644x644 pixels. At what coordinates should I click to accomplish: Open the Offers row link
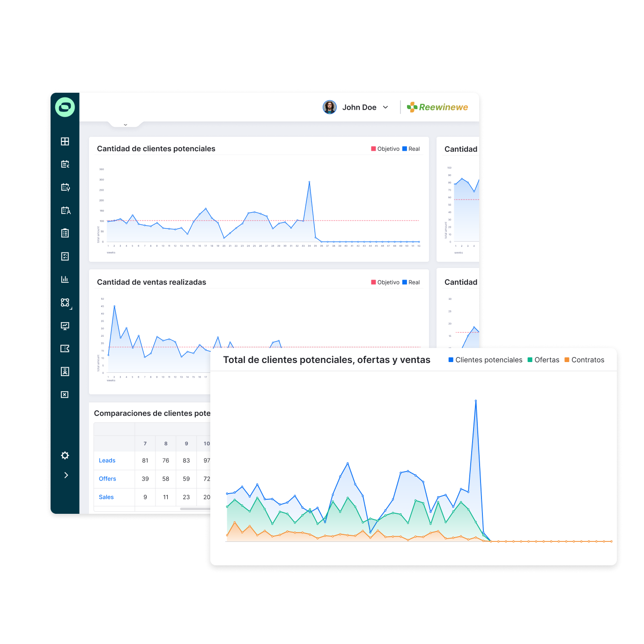coord(107,479)
